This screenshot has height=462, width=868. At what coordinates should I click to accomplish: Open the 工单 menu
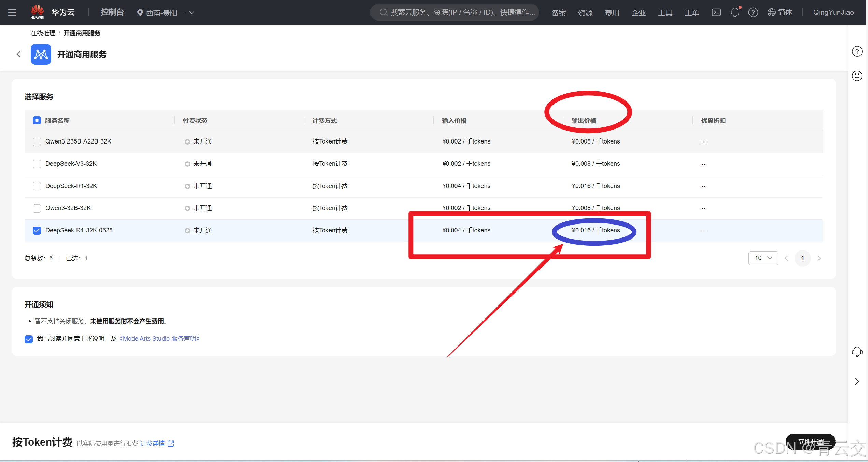coord(692,13)
